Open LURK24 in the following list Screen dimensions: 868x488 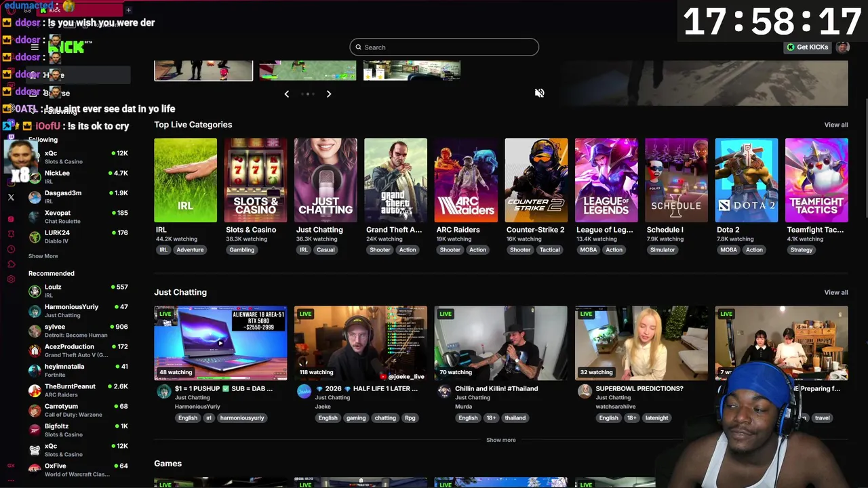[78, 237]
